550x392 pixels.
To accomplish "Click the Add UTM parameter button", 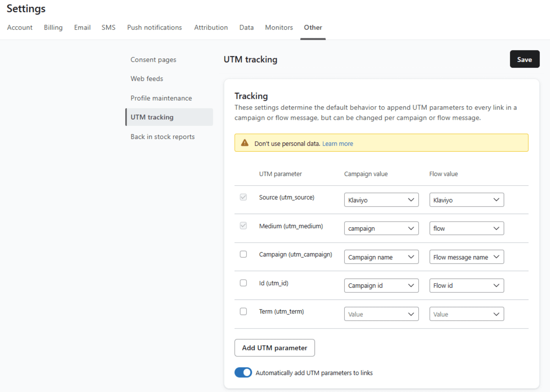I will click(274, 348).
